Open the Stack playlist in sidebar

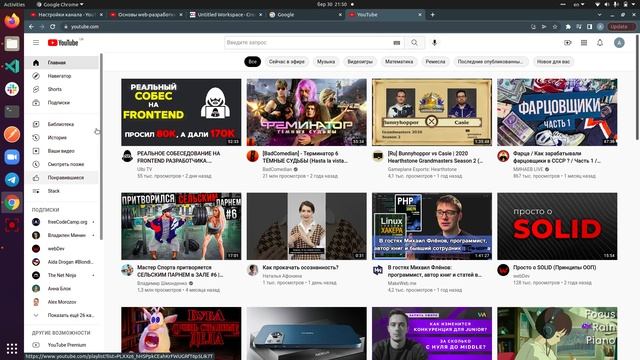[61, 191]
